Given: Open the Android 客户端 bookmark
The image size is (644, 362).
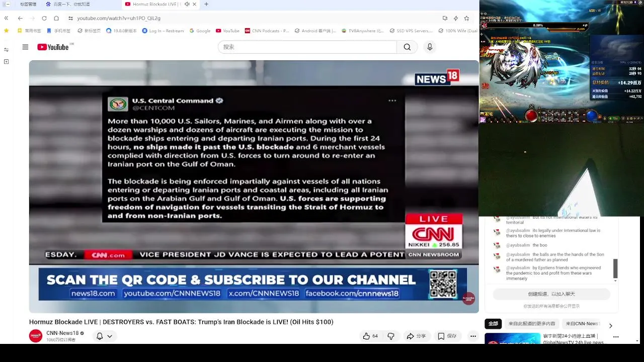Looking at the screenshot, I should coord(315,31).
